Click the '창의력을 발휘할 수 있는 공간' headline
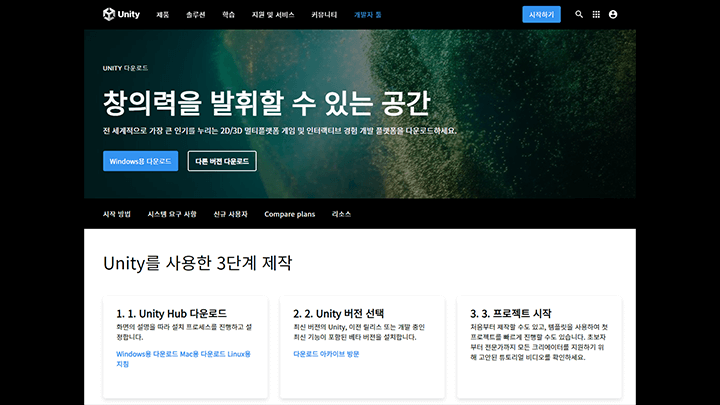Viewport: 720px width, 405px height. click(266, 103)
